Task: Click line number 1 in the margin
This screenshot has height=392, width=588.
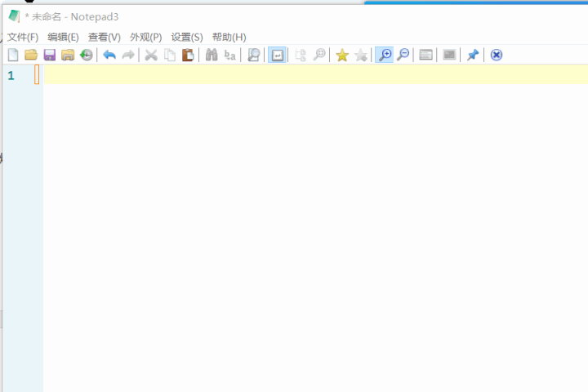Action: 11,75
